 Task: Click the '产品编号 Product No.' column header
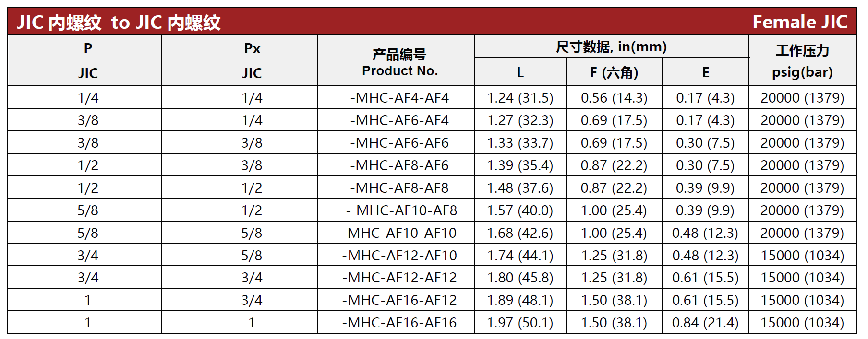click(399, 62)
